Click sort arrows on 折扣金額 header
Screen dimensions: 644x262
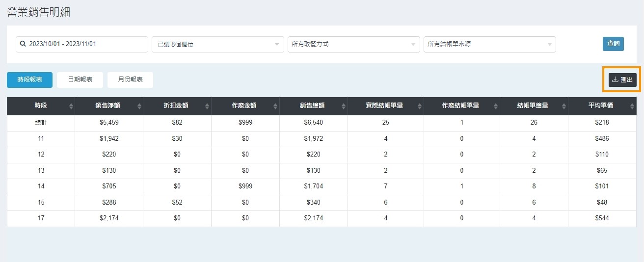[207, 106]
